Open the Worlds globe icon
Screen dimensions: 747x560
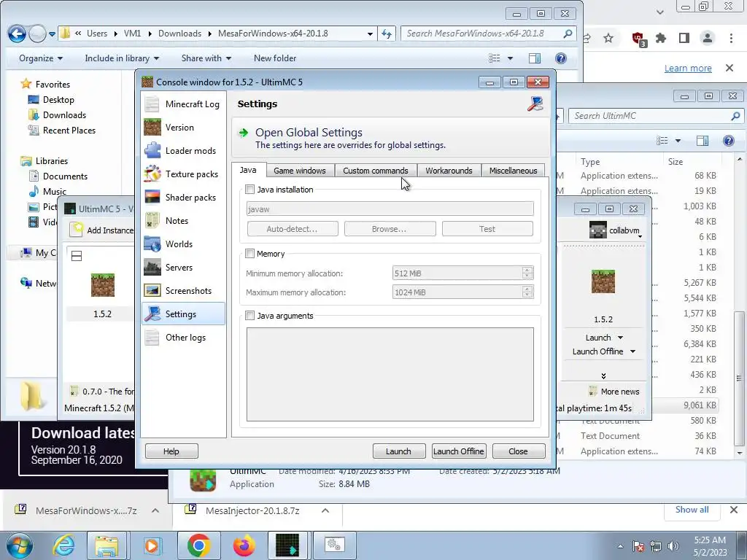click(152, 244)
